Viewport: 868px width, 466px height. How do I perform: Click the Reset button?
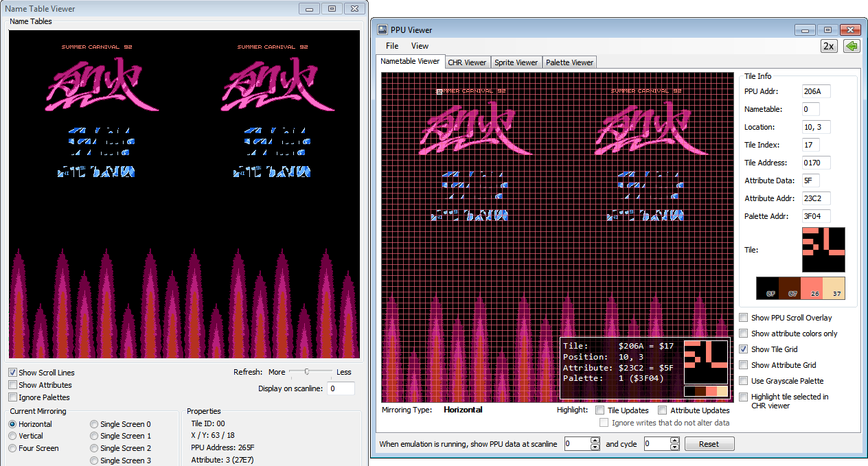click(709, 443)
